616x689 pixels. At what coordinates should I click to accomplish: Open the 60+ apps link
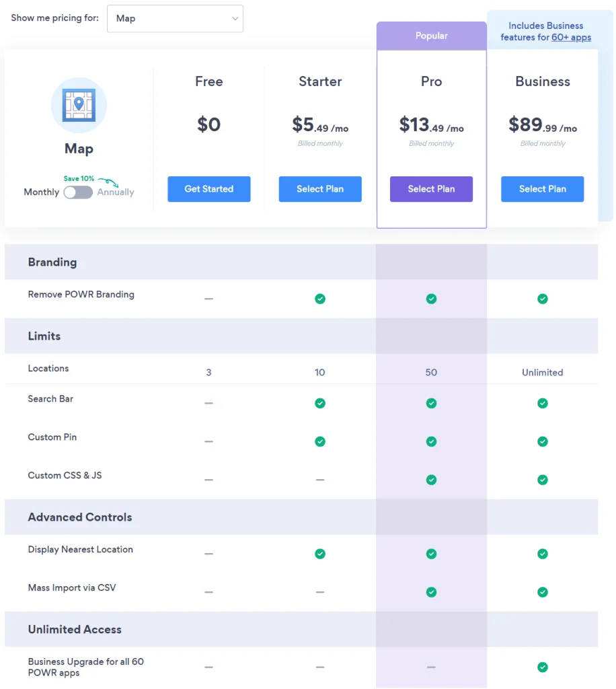point(571,38)
